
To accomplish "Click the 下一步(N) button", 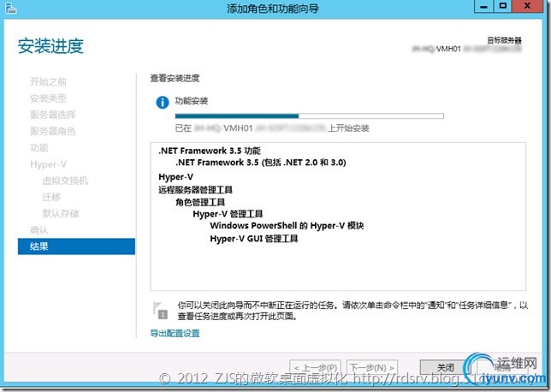I will [x=372, y=368].
